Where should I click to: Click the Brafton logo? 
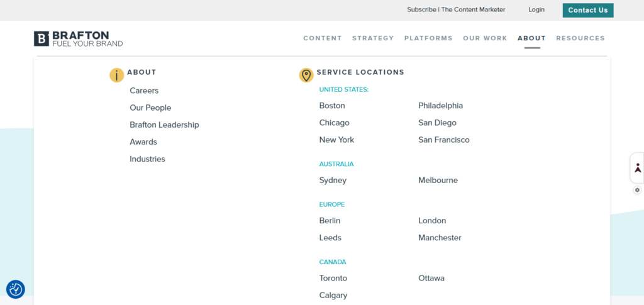click(x=79, y=38)
